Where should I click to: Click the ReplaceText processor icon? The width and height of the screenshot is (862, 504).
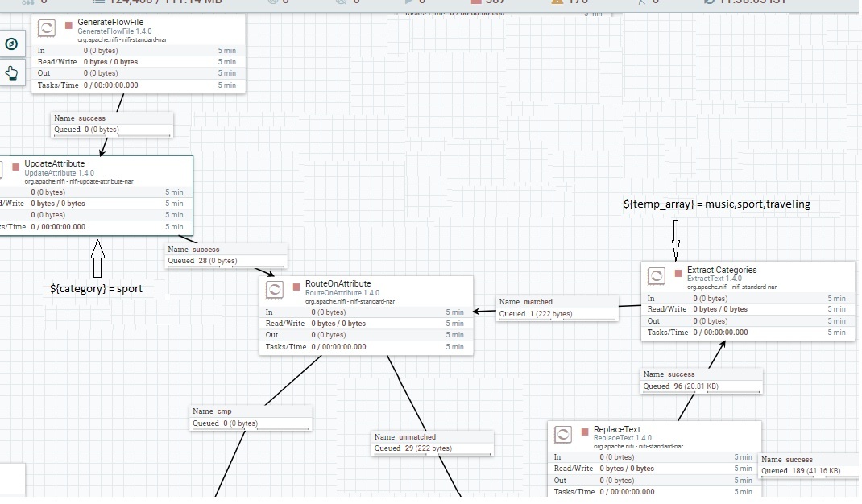[x=564, y=434]
